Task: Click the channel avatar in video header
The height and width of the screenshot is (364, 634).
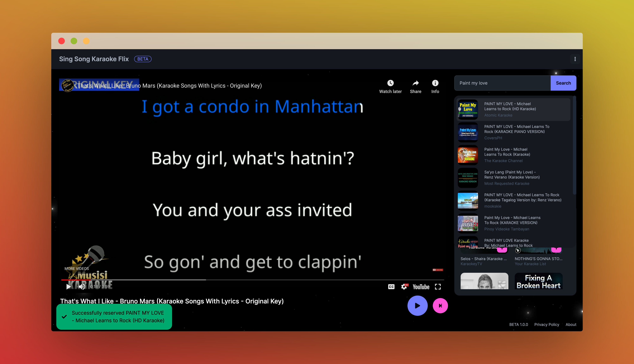Action: 68,86
